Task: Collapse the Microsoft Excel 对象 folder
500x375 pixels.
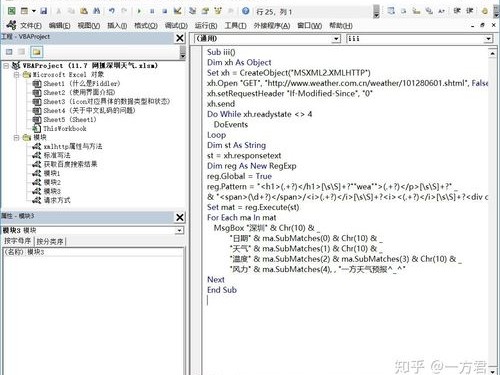Action: (x=16, y=75)
